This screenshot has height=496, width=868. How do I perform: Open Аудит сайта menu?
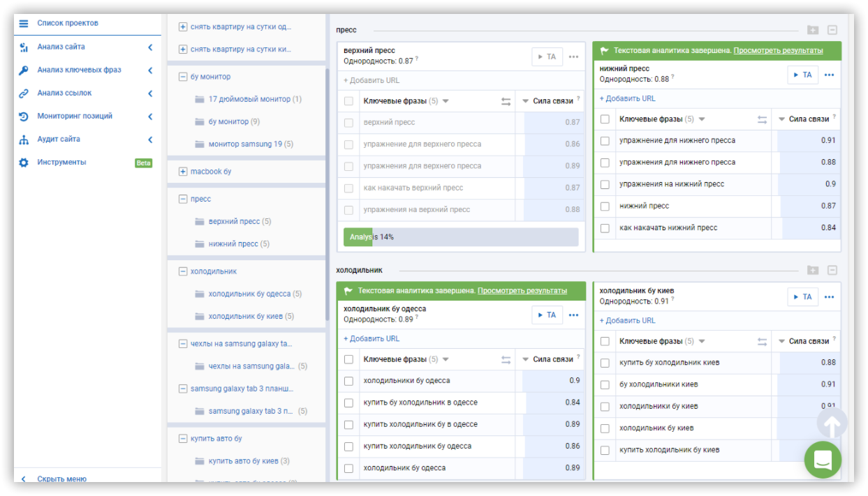point(59,139)
